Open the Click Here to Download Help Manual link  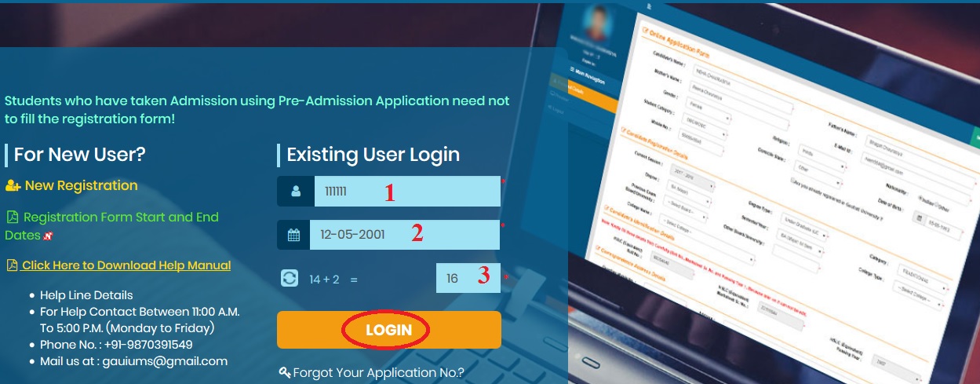(x=126, y=265)
